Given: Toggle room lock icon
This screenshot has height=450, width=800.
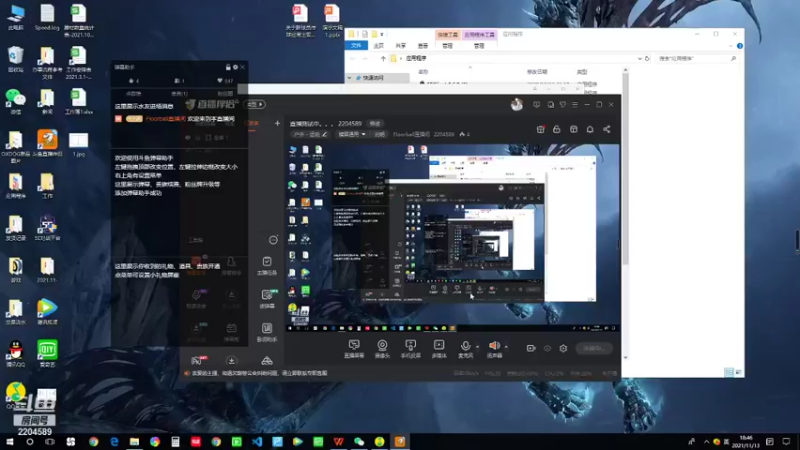Looking at the screenshot, I should coord(557,130).
